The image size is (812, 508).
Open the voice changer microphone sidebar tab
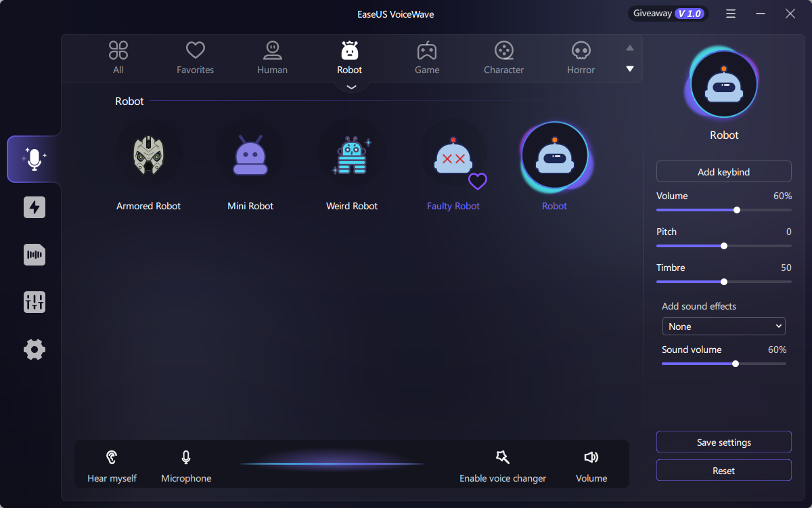[x=34, y=159]
